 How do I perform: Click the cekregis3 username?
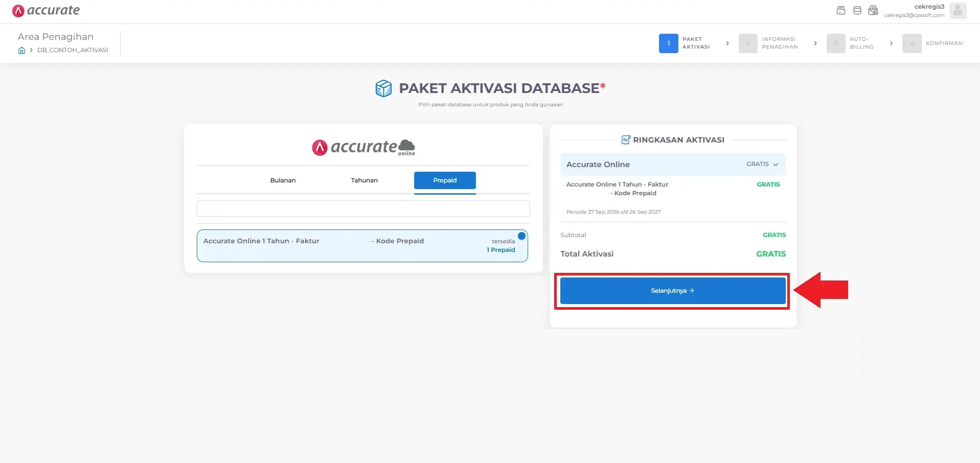(x=929, y=7)
